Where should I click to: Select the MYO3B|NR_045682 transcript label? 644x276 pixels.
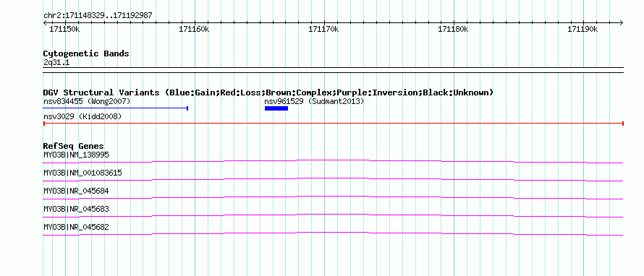coord(77,227)
